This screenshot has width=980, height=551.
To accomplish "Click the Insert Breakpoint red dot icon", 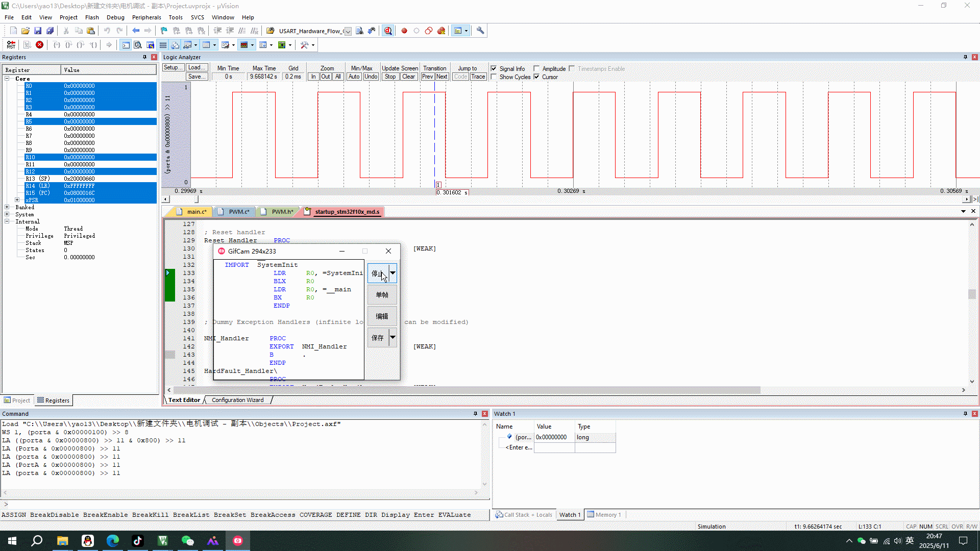I will pyautogui.click(x=404, y=31).
